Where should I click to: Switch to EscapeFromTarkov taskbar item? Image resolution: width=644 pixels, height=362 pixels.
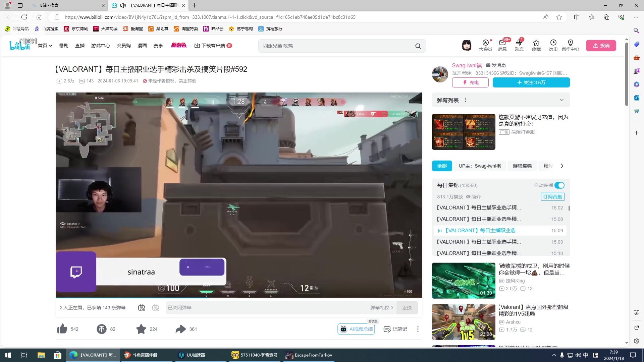(x=309, y=355)
